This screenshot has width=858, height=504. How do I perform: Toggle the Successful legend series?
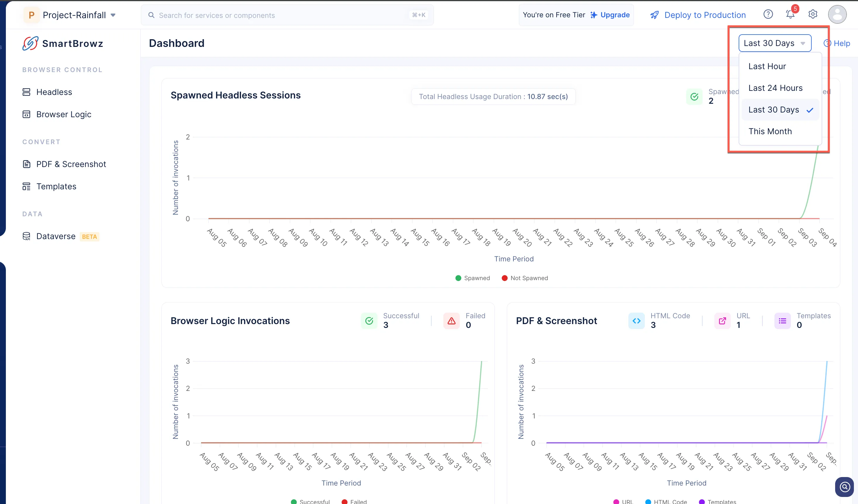[310, 502]
